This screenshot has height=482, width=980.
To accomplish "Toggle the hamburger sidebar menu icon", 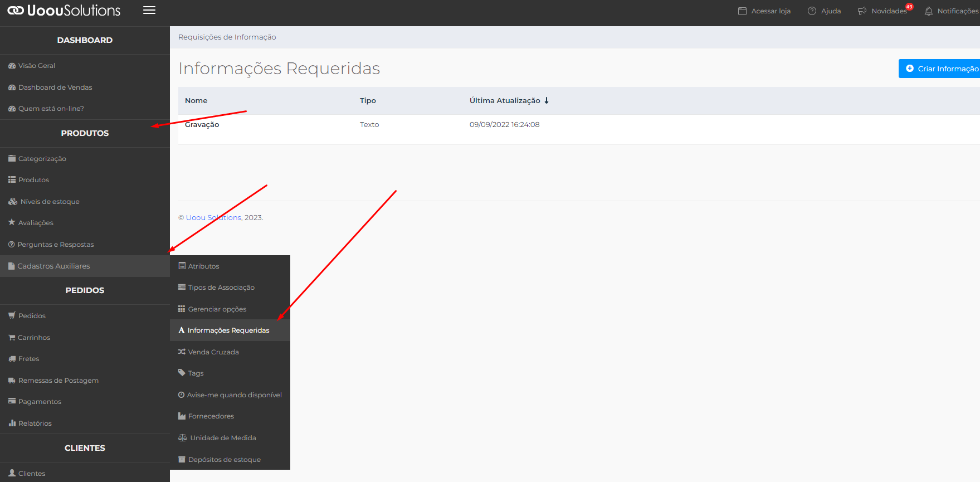I will pos(149,10).
